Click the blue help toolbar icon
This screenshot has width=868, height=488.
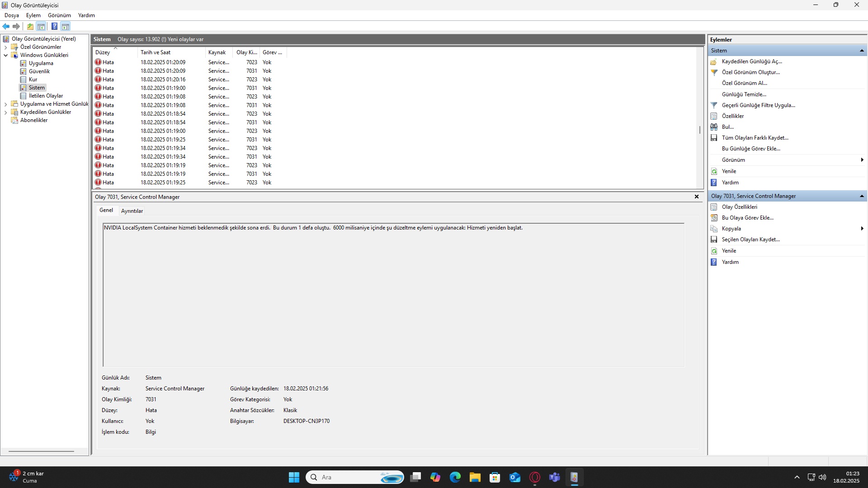[54, 27]
